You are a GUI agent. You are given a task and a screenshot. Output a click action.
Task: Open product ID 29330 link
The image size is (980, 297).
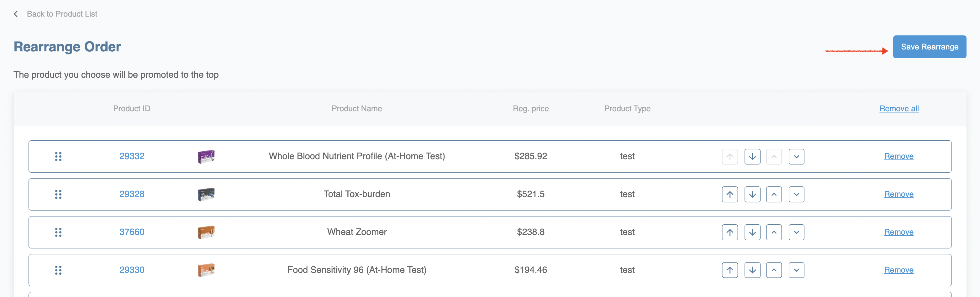tap(132, 270)
